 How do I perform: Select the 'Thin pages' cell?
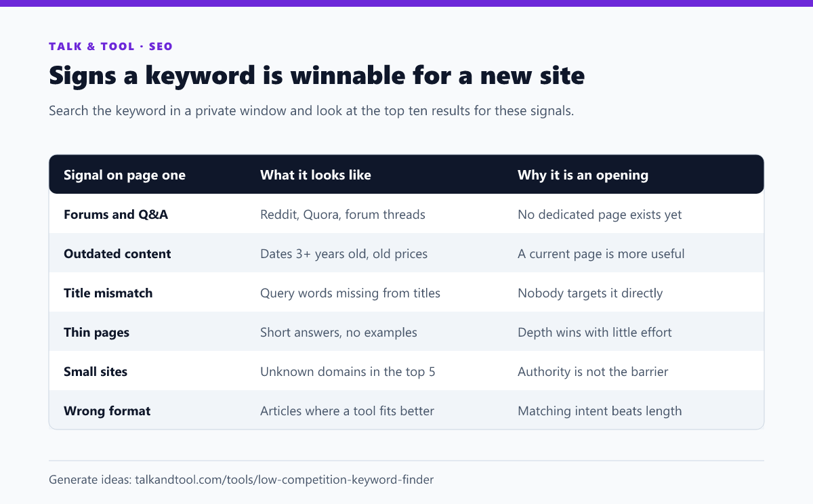tap(96, 332)
